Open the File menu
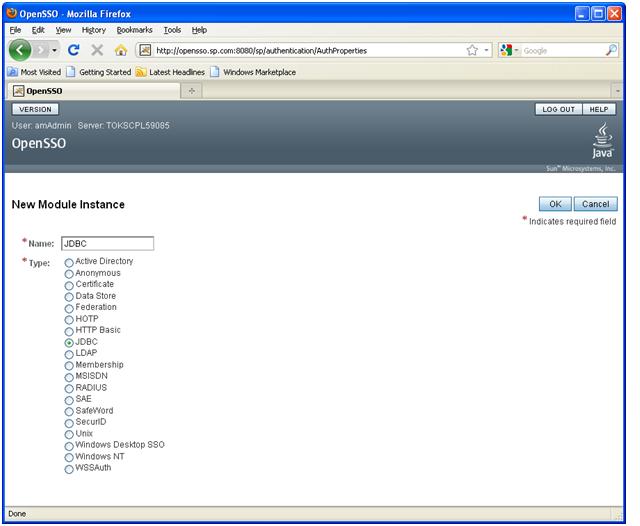 tap(15, 30)
